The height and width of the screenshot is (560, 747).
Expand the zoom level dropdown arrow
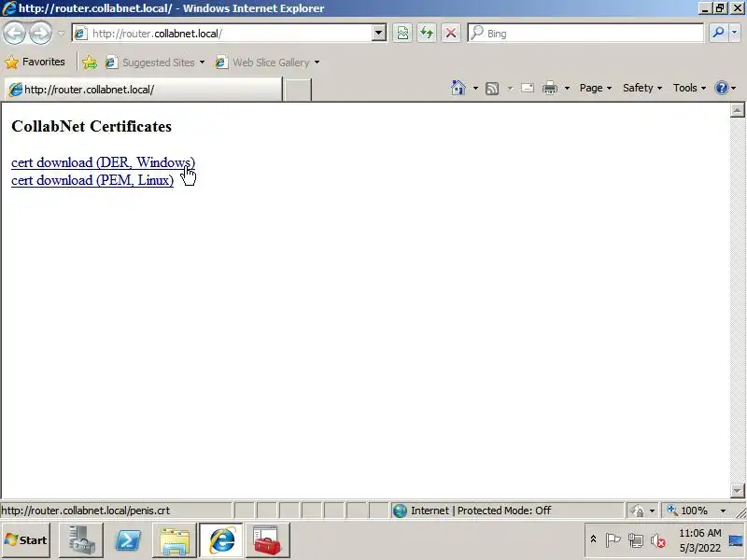pyautogui.click(x=723, y=511)
